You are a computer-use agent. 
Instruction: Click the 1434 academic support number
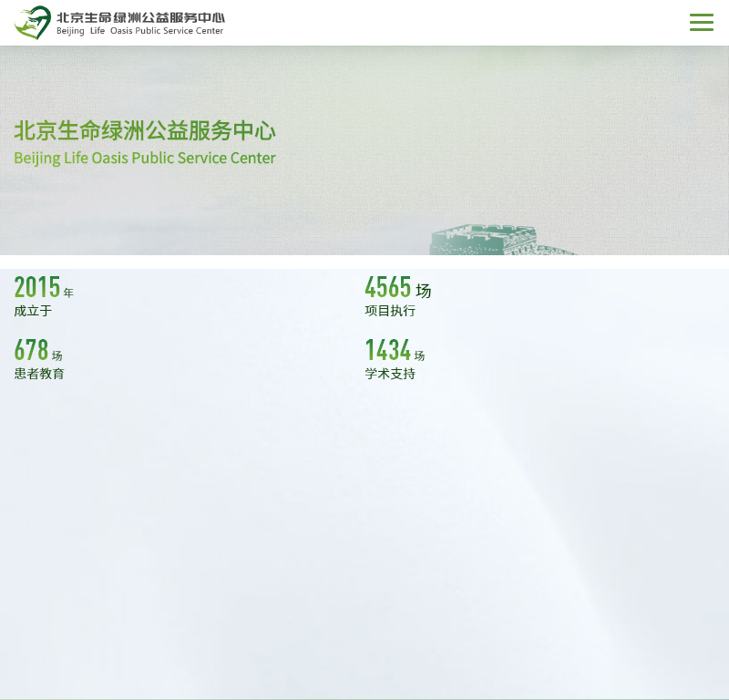(388, 350)
